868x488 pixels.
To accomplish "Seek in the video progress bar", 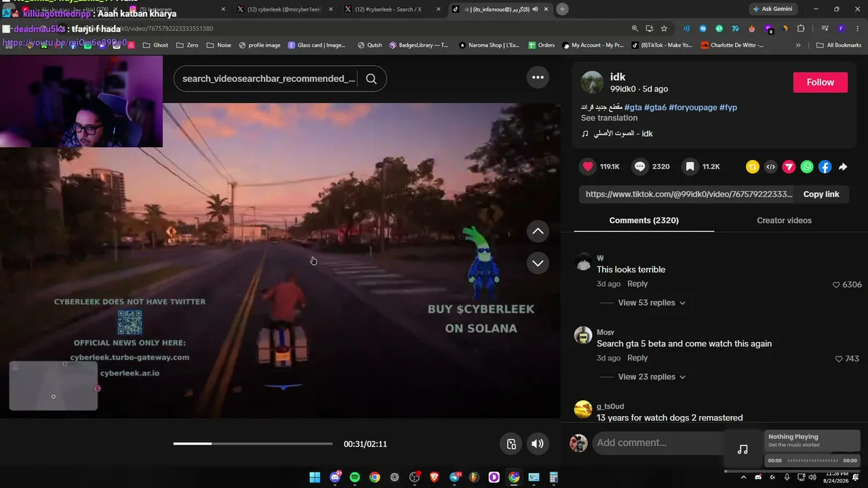I will [x=253, y=444].
